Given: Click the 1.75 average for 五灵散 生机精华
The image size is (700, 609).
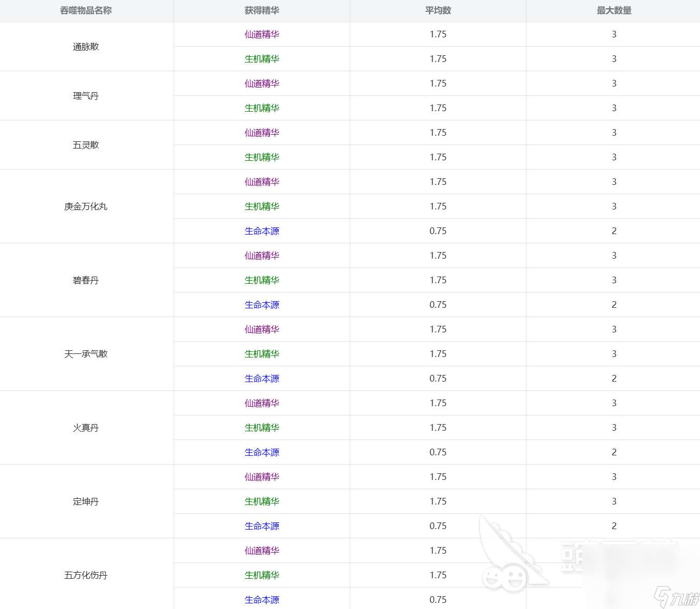Looking at the screenshot, I should tap(438, 157).
